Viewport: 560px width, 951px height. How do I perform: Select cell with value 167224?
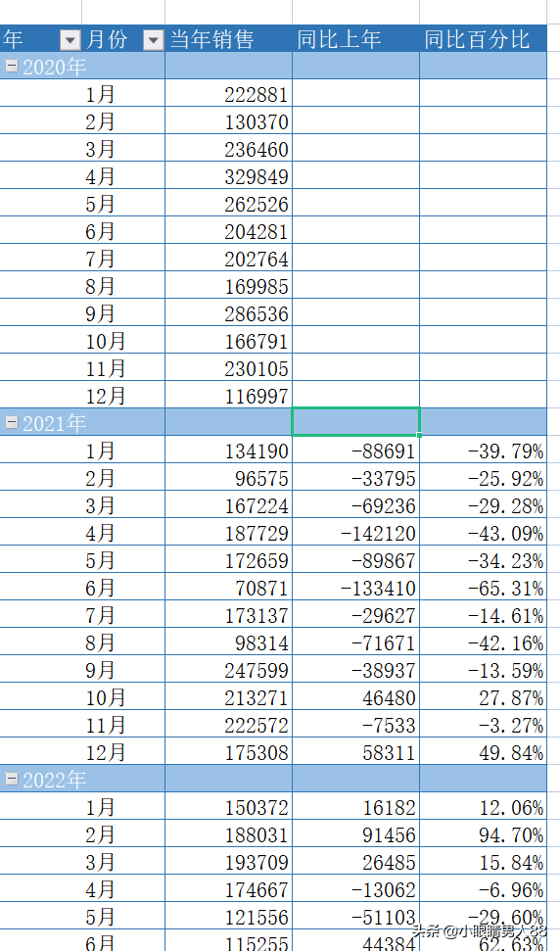(x=228, y=505)
